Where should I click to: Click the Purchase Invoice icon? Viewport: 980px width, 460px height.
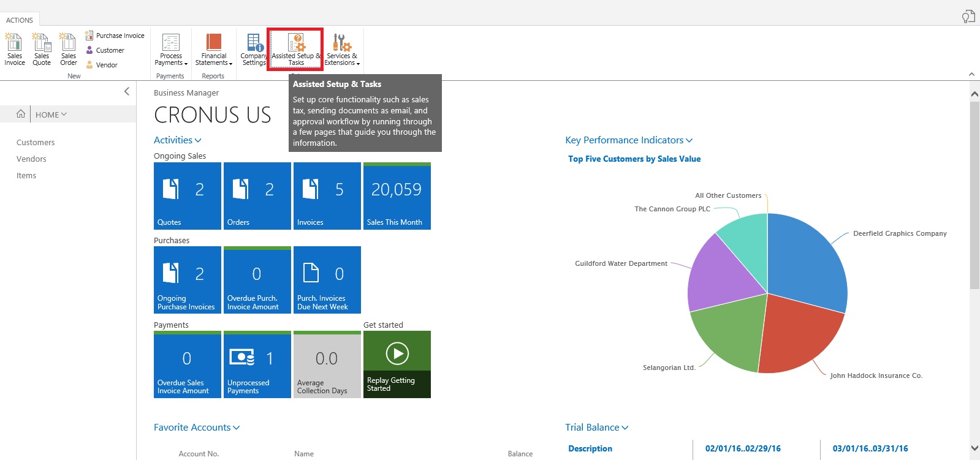[89, 36]
